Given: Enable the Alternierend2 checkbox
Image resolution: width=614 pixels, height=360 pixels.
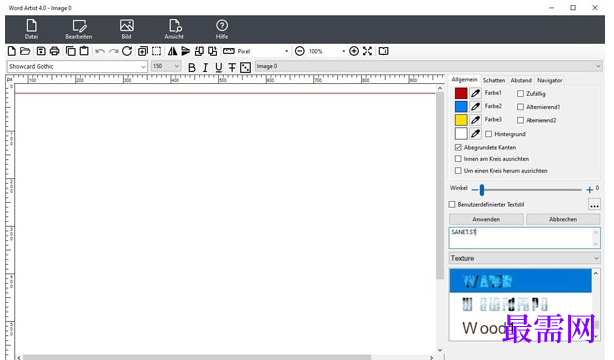Looking at the screenshot, I should tap(520, 120).
